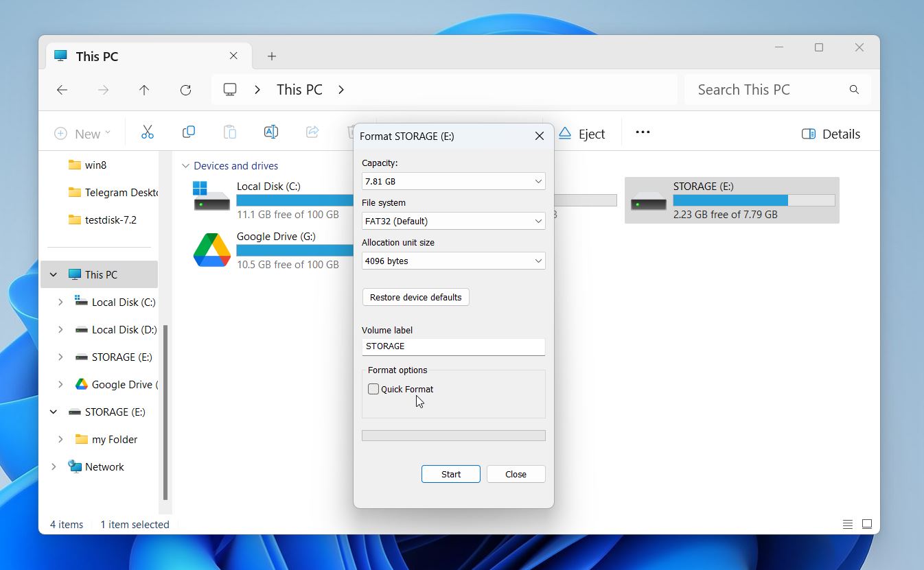
Task: Select the STORAGE (E:) drive tile
Action: [x=732, y=200]
